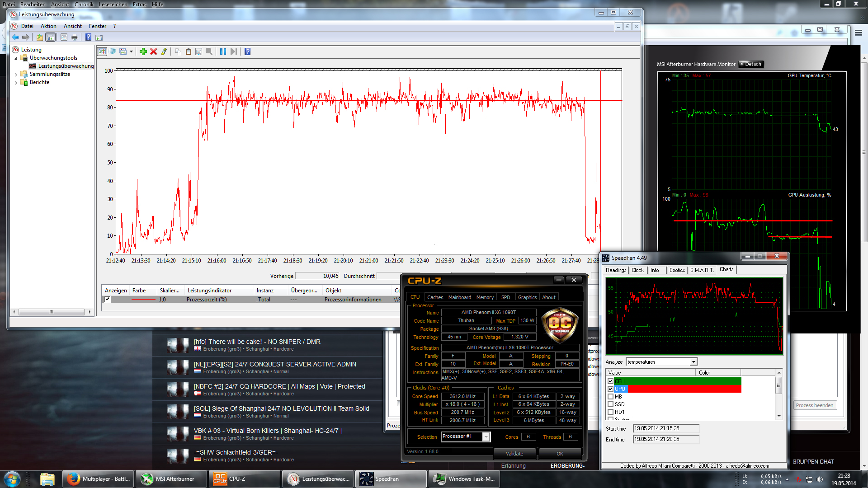Screen dimensions: 868x488
Task: Click the blue Back arrow in the Leistungsüberwachung toolbar
Action: 15,38
